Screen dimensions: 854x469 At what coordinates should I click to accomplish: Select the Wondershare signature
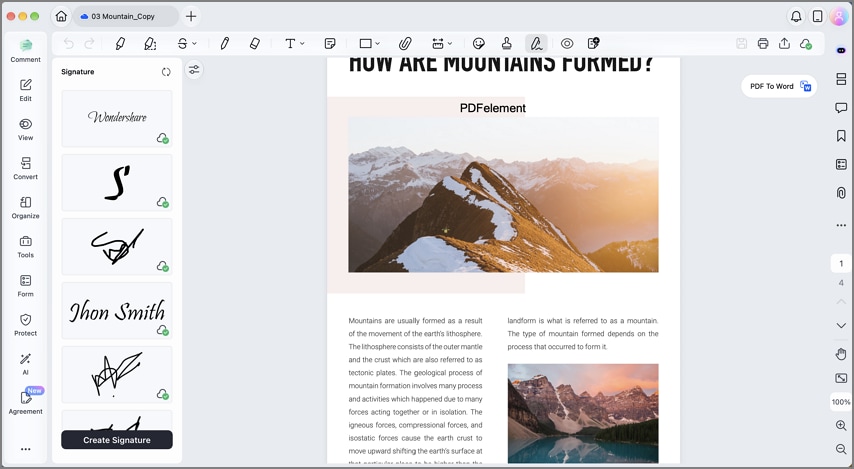tap(117, 118)
